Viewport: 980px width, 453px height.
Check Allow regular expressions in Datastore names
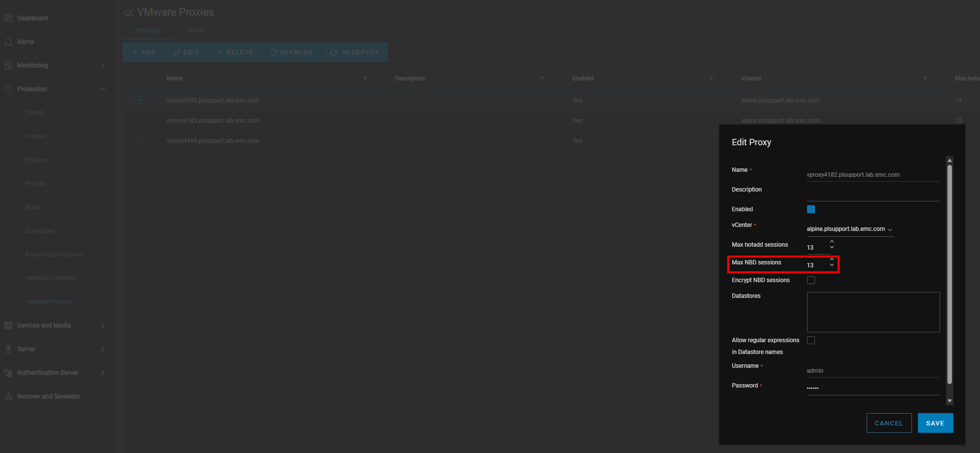(811, 340)
